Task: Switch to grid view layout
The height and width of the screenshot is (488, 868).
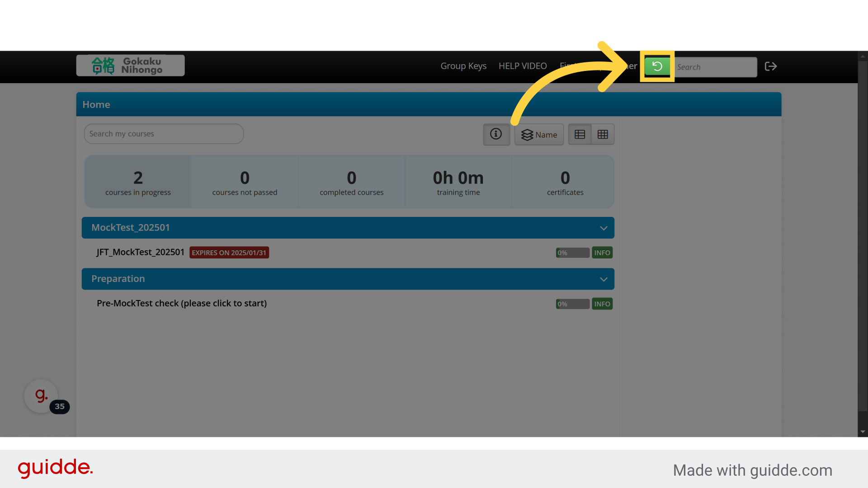Action: coord(603,135)
